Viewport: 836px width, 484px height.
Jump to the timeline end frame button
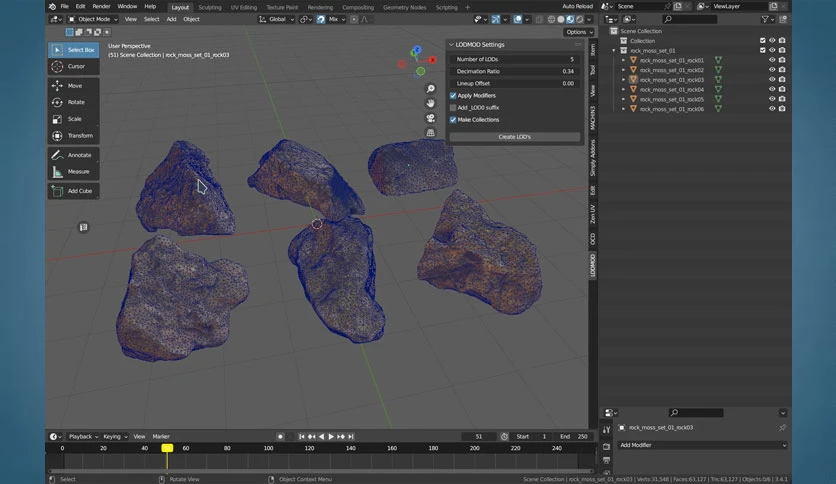351,437
